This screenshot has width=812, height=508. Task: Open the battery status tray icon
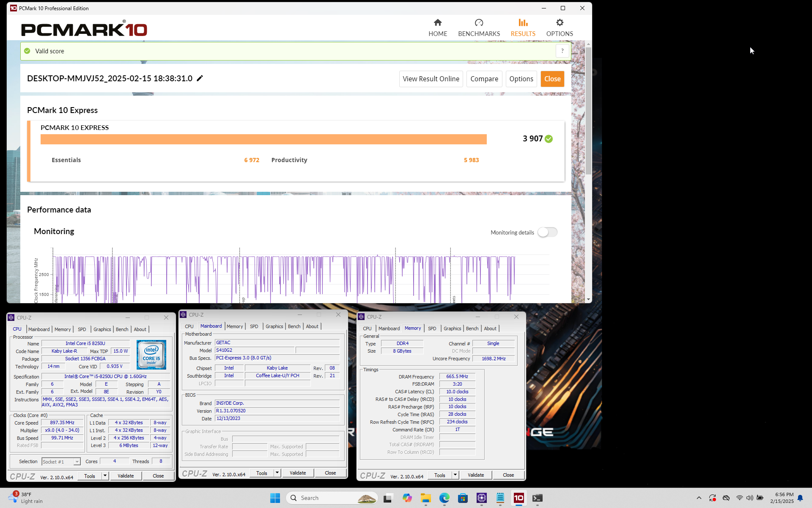760,498
